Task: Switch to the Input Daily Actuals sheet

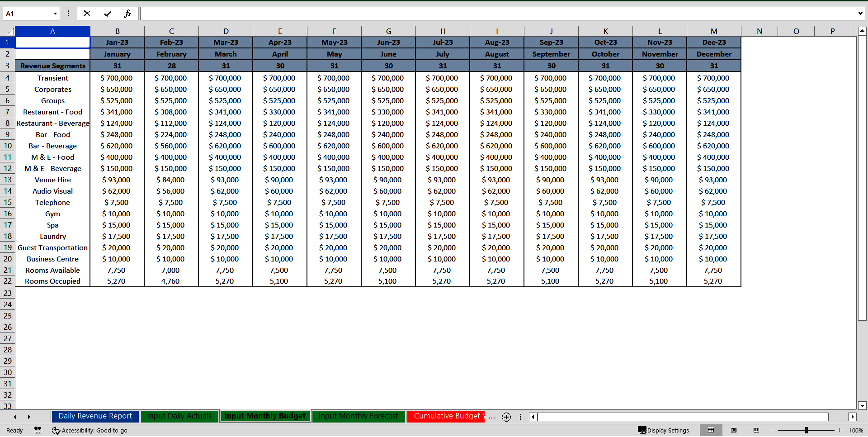Action: [x=179, y=416]
